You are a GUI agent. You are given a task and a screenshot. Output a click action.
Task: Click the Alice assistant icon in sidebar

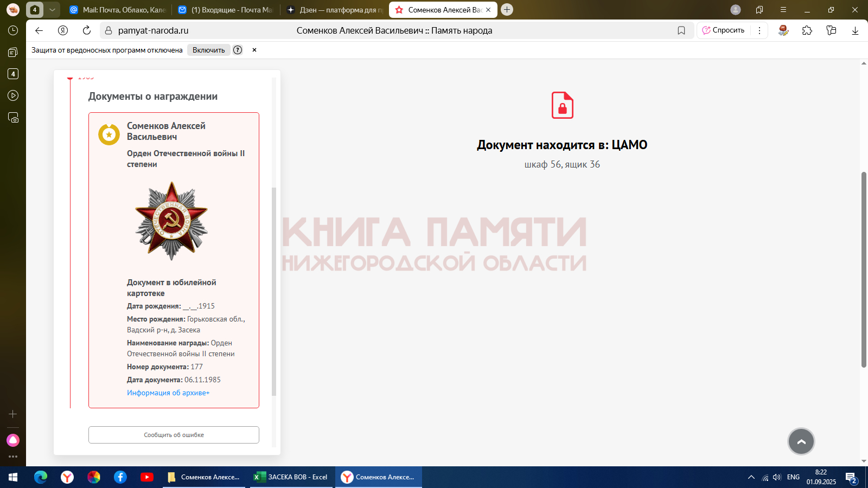pyautogui.click(x=13, y=440)
